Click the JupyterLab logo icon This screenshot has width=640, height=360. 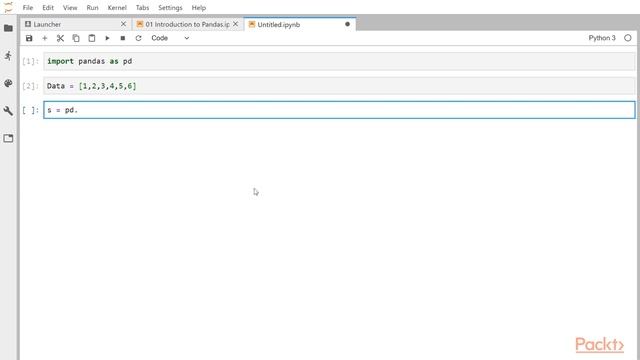(x=8, y=7)
